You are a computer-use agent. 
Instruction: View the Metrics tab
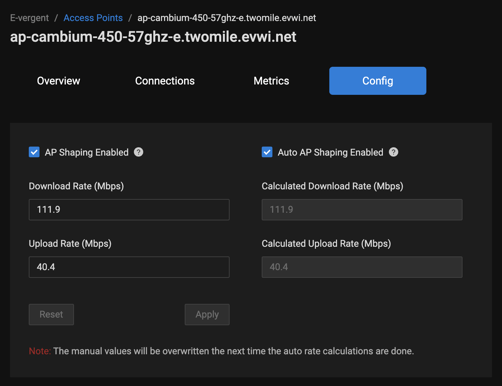click(x=271, y=81)
